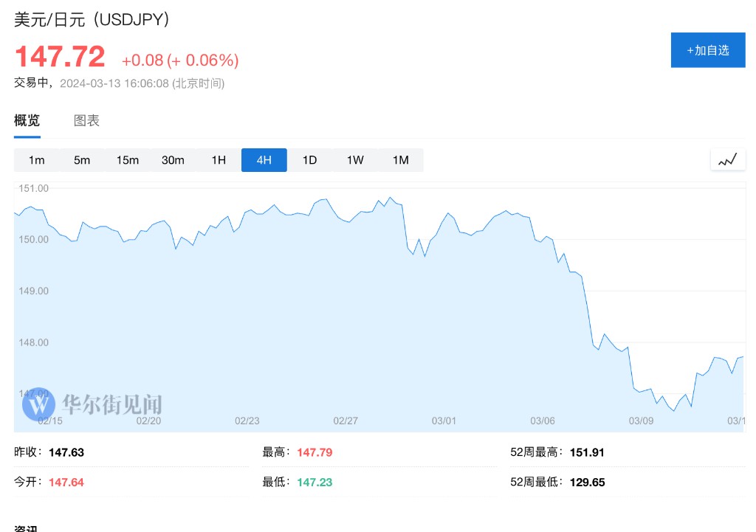Viewport: 756px width, 532px height.
Task: Switch chart to 1M monthly interval
Action: [x=401, y=160]
